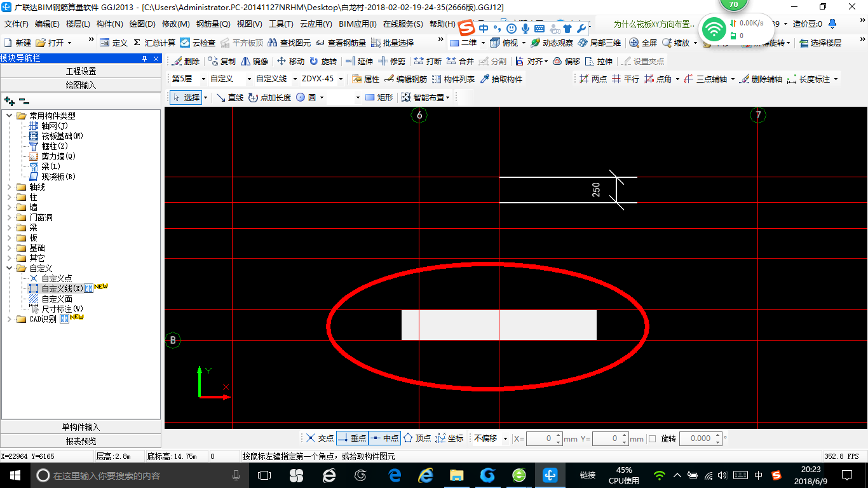Toggle 顶点 vertex snap

[x=417, y=438]
